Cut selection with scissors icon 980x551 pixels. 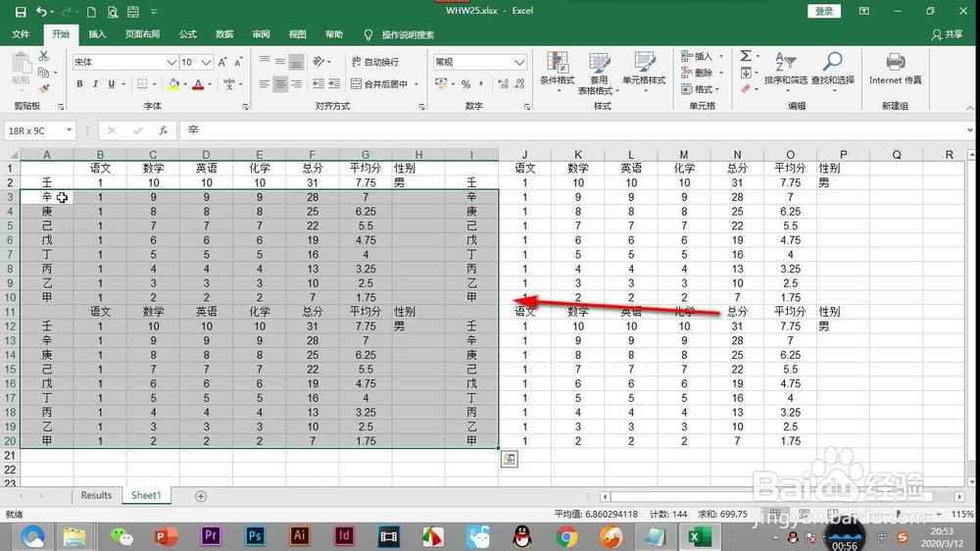(44, 56)
